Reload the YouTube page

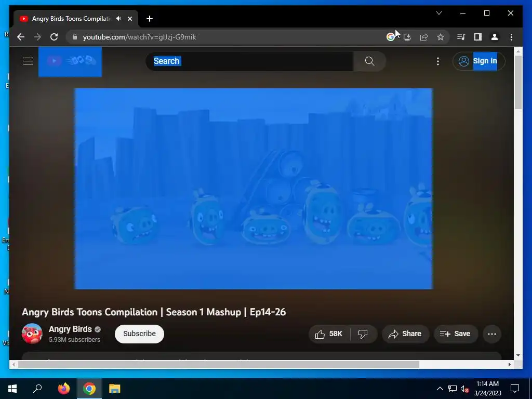(x=54, y=37)
